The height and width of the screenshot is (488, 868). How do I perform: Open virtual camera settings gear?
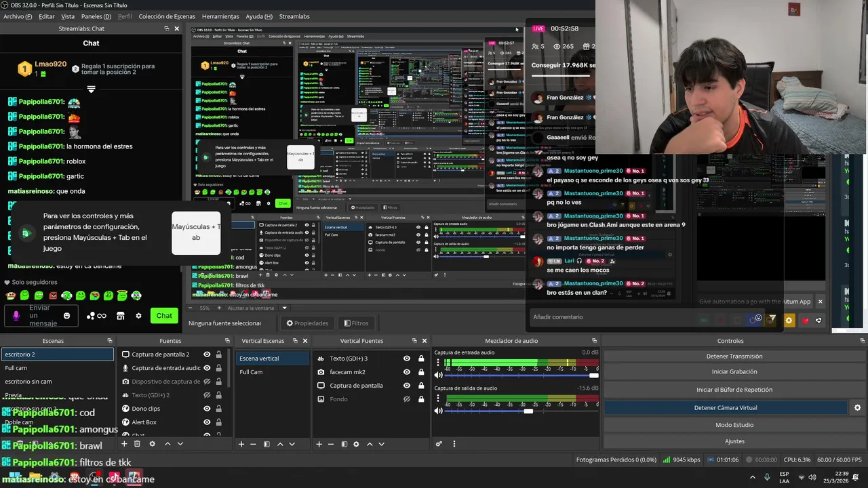click(857, 407)
